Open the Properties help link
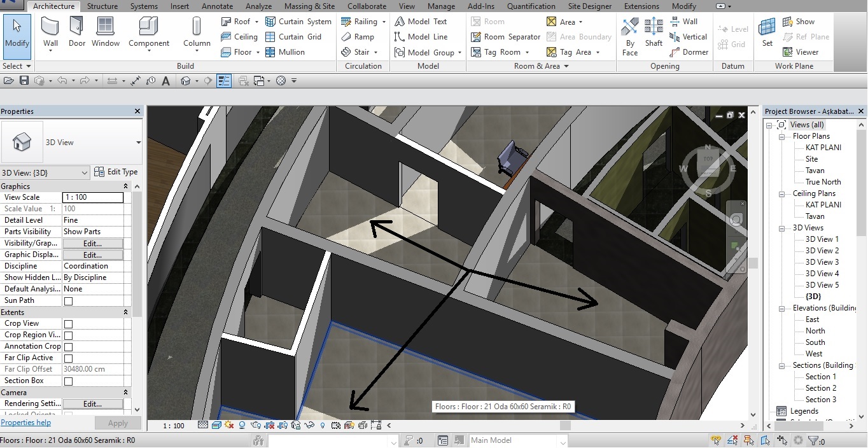Image resolution: width=868 pixels, height=448 pixels. [x=25, y=423]
